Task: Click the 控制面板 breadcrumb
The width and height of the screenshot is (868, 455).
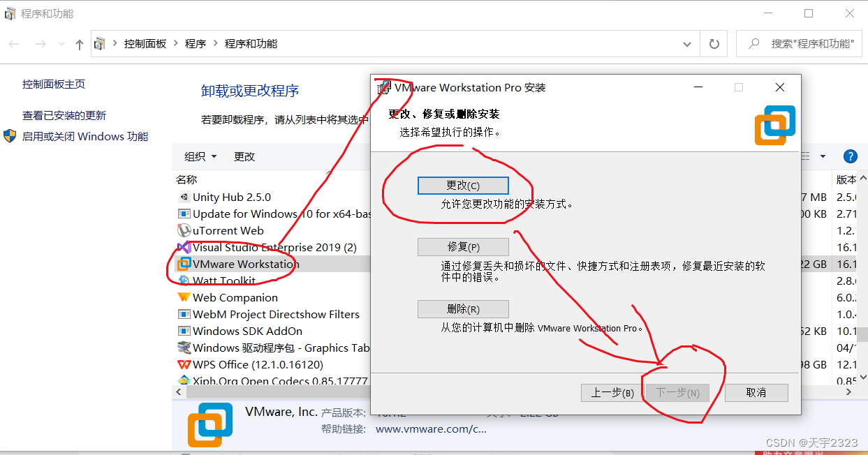Action: pyautogui.click(x=145, y=43)
